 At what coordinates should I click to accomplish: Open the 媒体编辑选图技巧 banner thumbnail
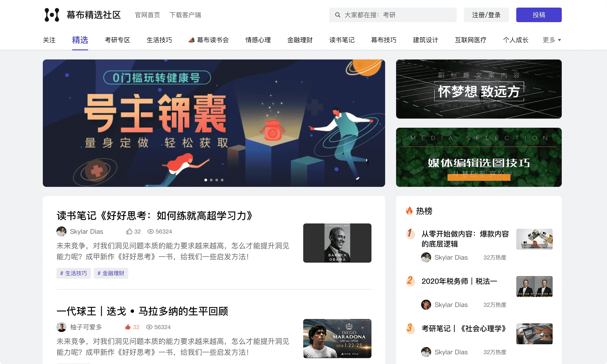(479, 157)
